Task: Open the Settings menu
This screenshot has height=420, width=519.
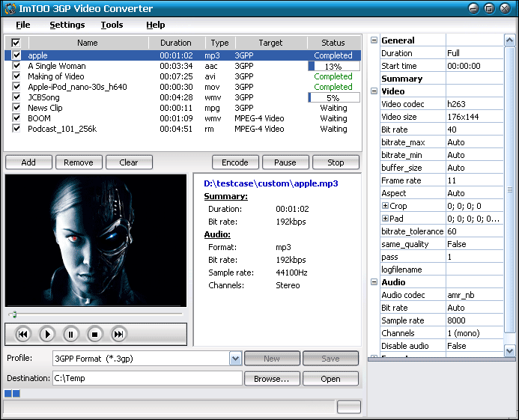Action: tap(67, 25)
